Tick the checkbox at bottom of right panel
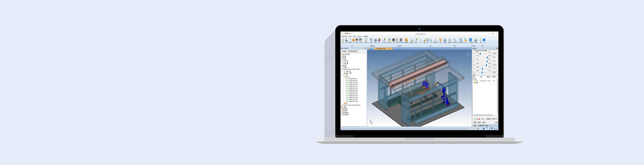 [494, 122]
